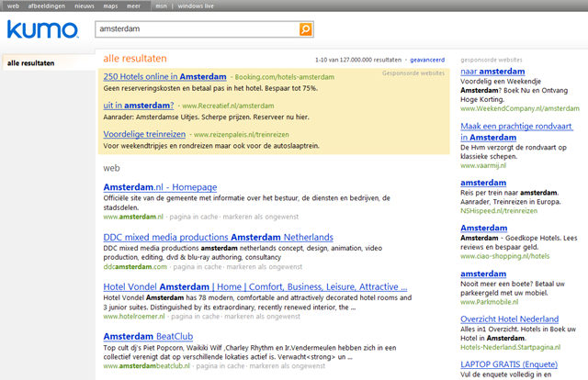The image size is (588, 380).
Task: Open the web tab in top bar
Action: [13, 6]
